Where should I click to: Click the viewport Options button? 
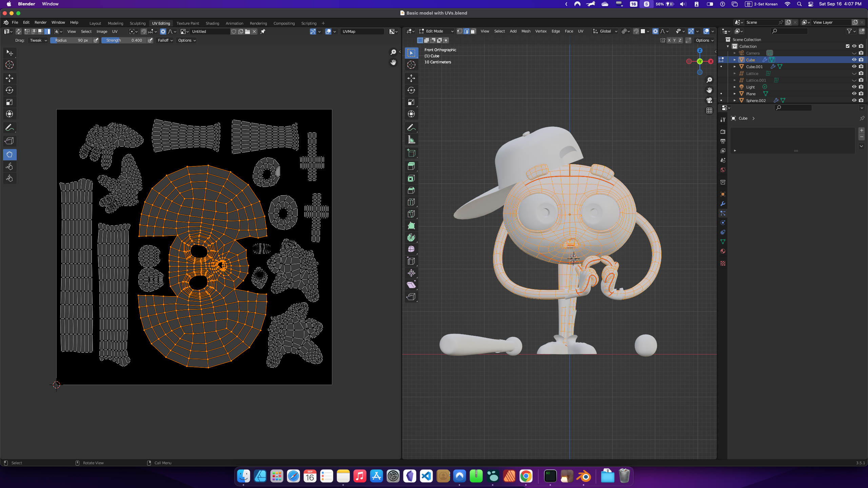pos(704,40)
